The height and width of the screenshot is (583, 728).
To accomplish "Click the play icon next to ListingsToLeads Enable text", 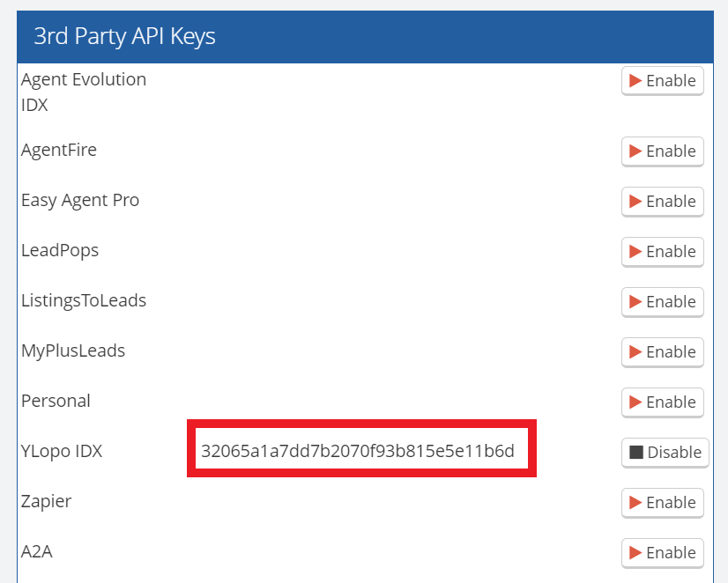I will click(636, 302).
